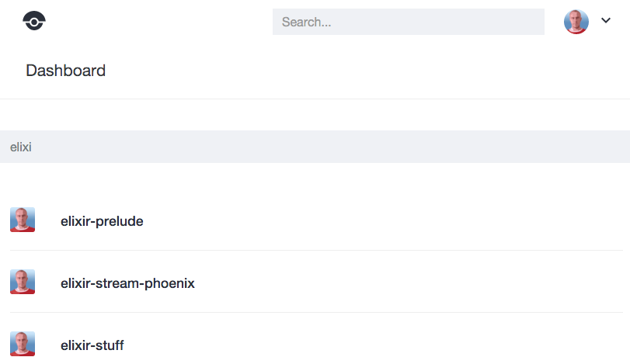Image resolution: width=630 pixels, height=364 pixels.
Task: Select the elixir-stream-phoenix list row
Action: pos(316,282)
